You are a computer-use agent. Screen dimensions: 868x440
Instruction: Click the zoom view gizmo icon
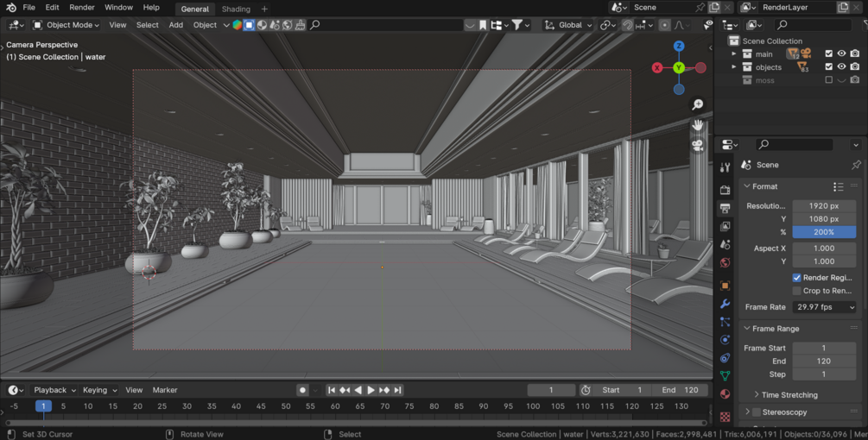(x=698, y=104)
